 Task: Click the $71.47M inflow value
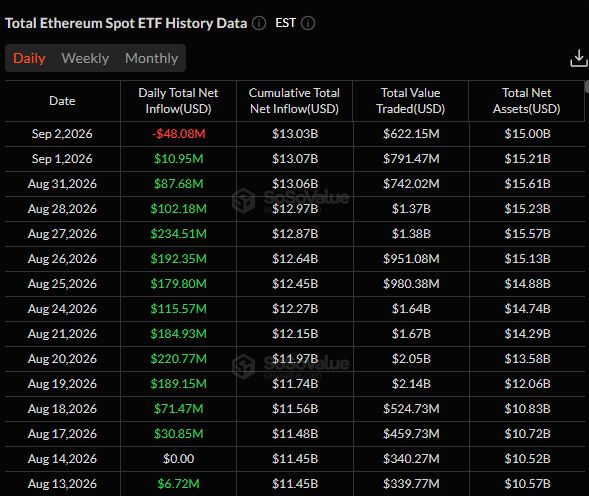click(178, 408)
